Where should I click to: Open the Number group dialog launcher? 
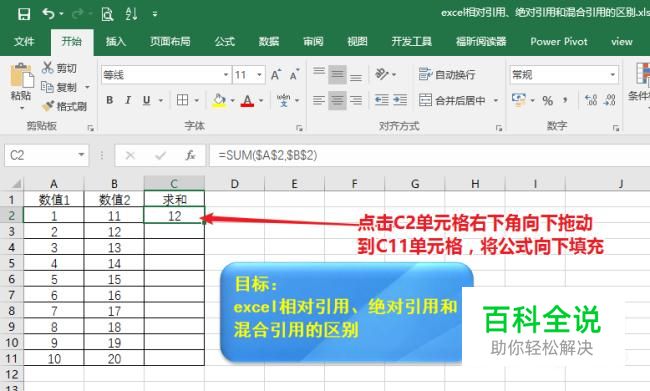pyautogui.click(x=616, y=129)
